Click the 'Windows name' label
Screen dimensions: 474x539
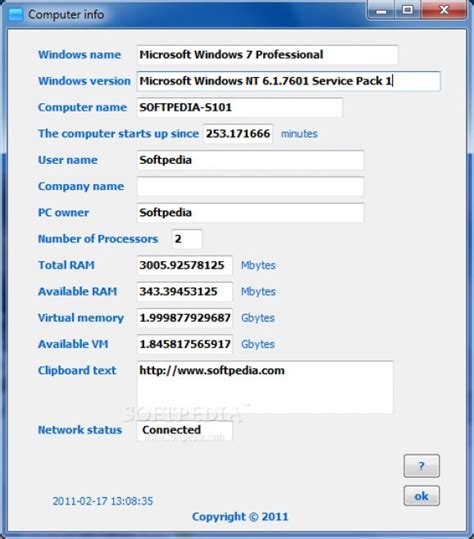pyautogui.click(x=79, y=55)
